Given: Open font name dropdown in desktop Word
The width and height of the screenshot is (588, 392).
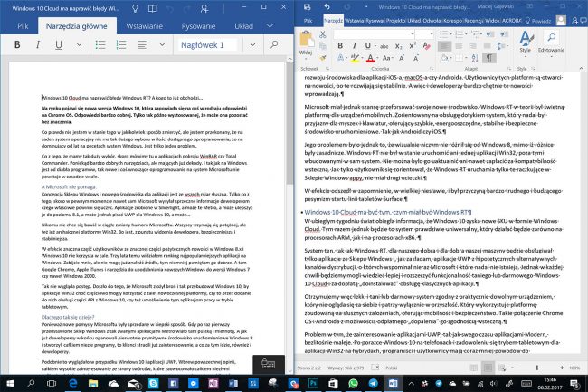Looking at the screenshot, I should click(413, 34).
